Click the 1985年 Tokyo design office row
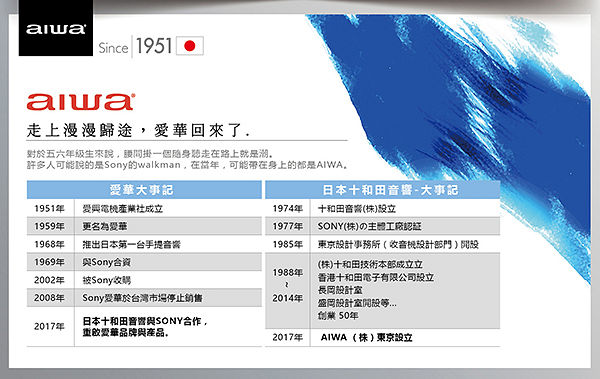 [383, 244]
